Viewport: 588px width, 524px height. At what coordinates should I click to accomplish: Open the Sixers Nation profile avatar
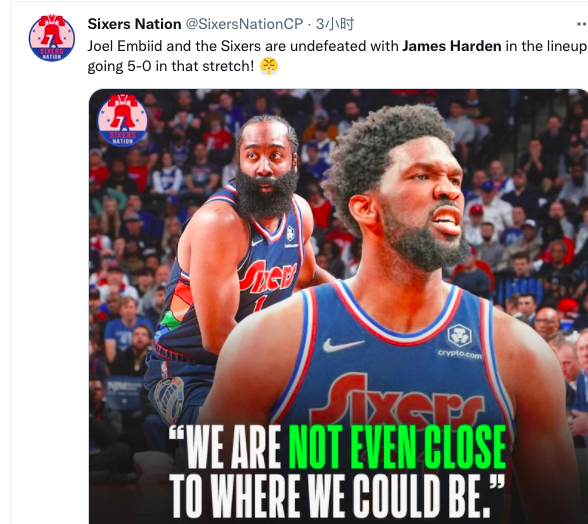coord(52,38)
